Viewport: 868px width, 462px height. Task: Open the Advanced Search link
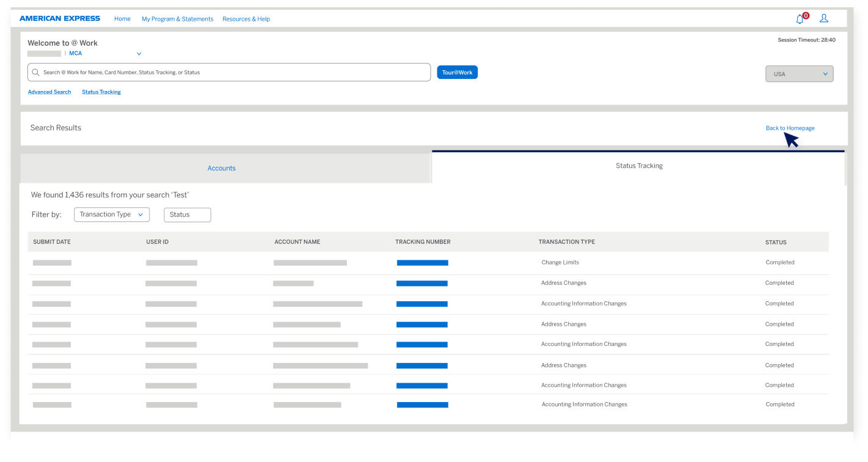pyautogui.click(x=49, y=92)
